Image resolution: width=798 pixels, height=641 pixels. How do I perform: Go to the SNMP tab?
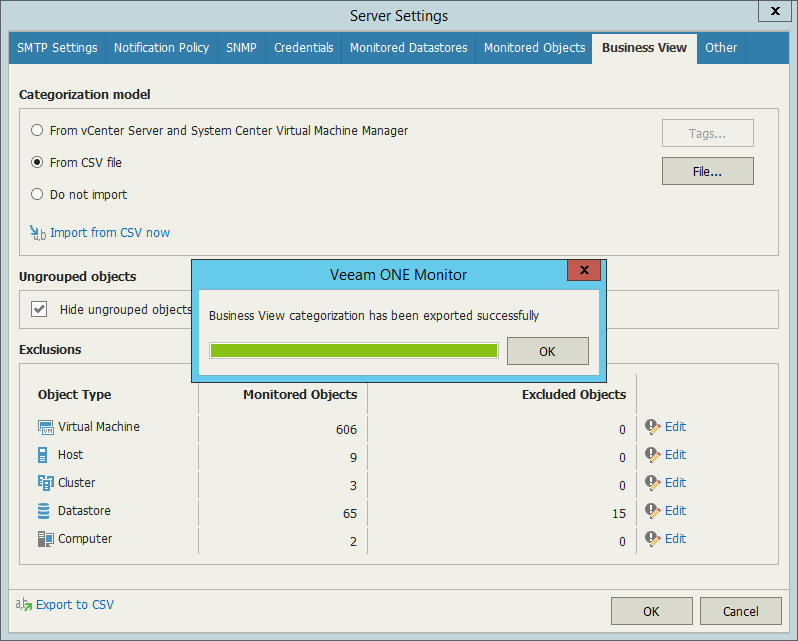[241, 48]
